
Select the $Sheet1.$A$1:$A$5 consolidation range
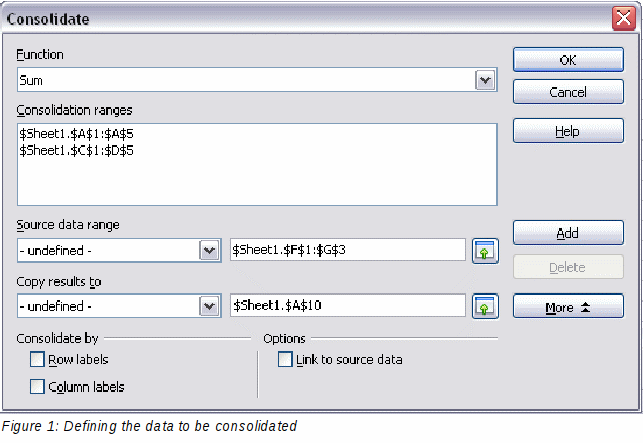[76, 134]
